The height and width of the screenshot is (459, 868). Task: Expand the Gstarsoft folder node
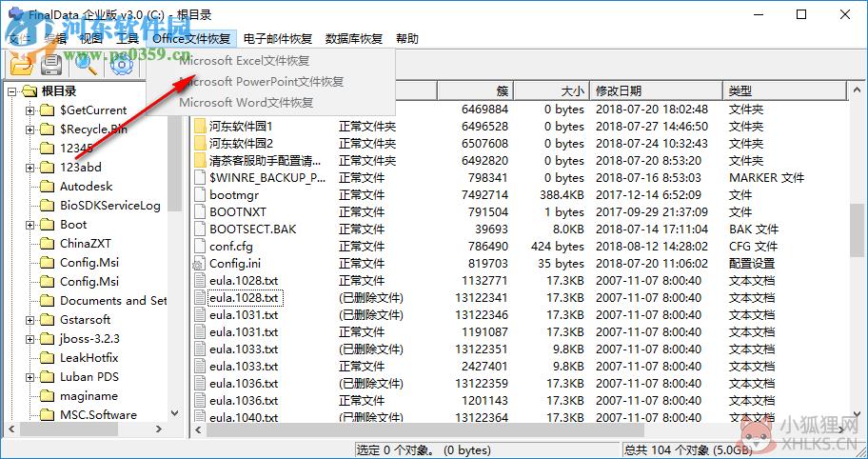(x=30, y=320)
